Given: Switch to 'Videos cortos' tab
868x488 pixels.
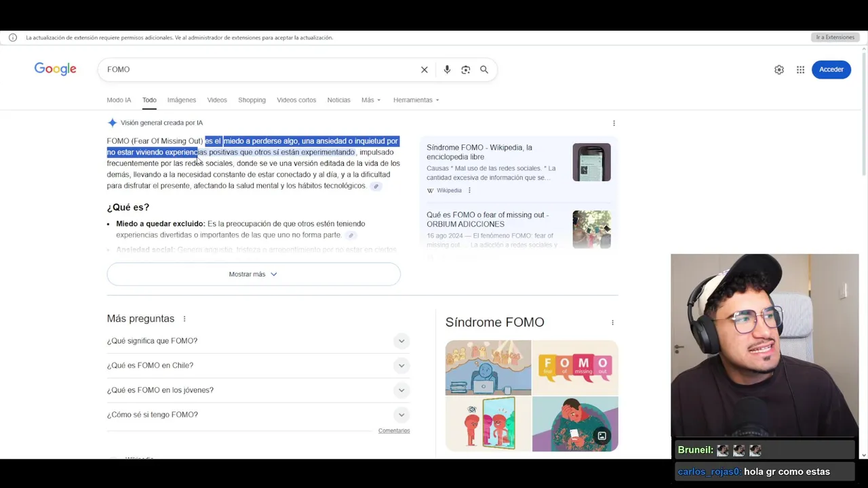Looking at the screenshot, I should [x=296, y=100].
